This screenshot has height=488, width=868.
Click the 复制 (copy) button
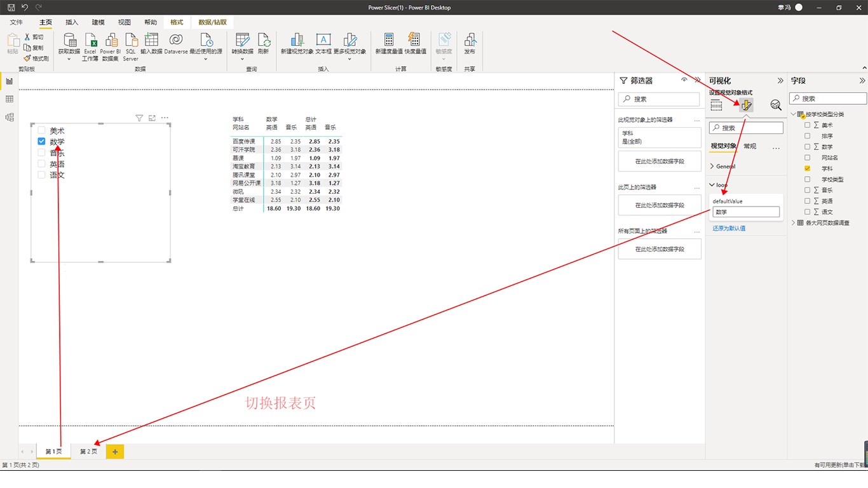tap(34, 48)
